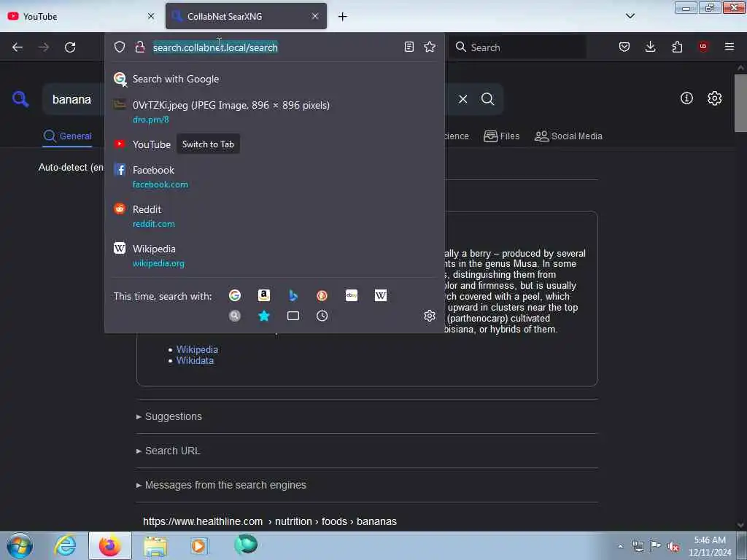747x560 pixels.
Task: Click the Firefox Search box
Action: (518, 47)
